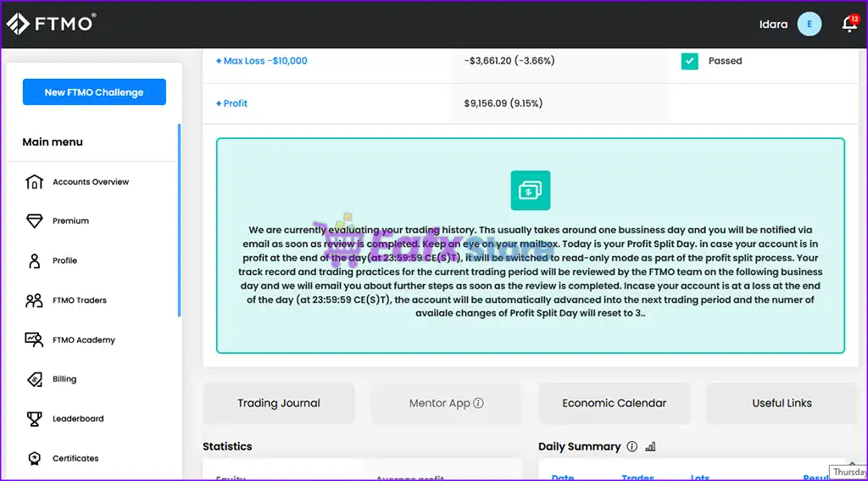This screenshot has height=481, width=868.
Task: Click the Daily Summary info icon
Action: pyautogui.click(x=632, y=446)
